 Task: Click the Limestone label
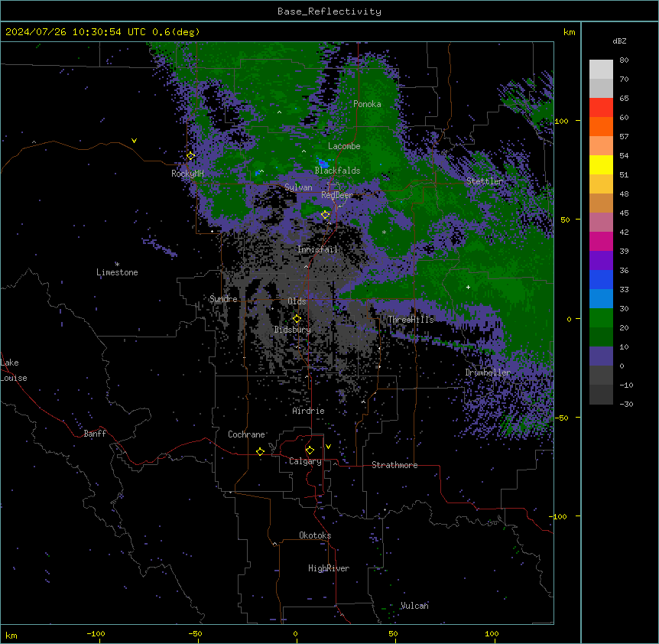(x=117, y=272)
